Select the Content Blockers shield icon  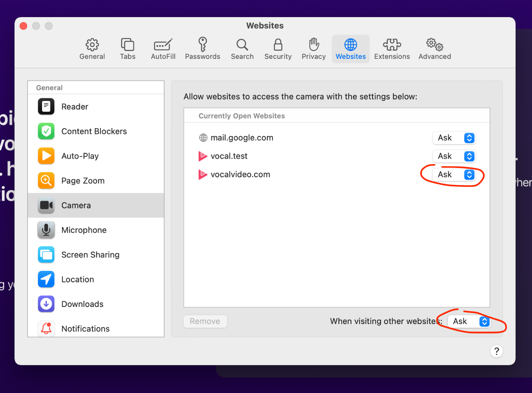(46, 131)
